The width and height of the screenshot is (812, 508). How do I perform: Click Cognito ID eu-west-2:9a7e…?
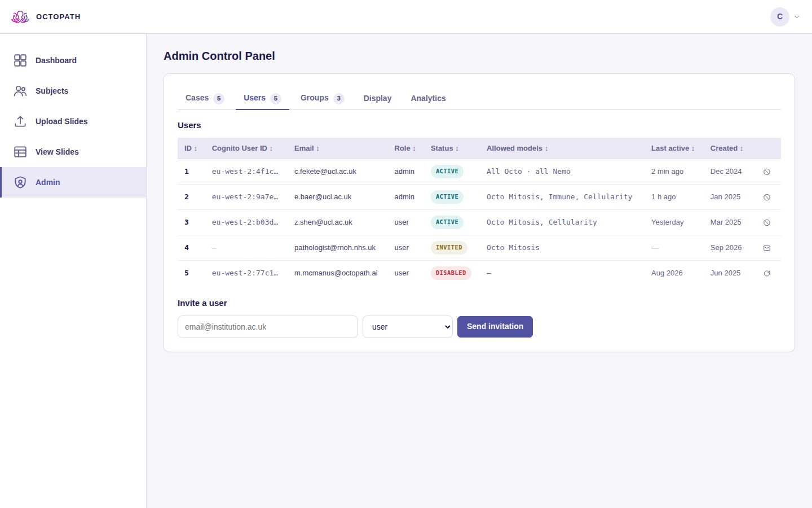pos(245,197)
